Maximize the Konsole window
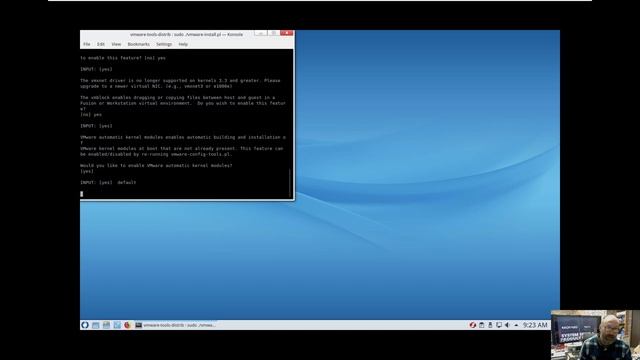Image resolution: width=640 pixels, height=360 pixels. 273,33
